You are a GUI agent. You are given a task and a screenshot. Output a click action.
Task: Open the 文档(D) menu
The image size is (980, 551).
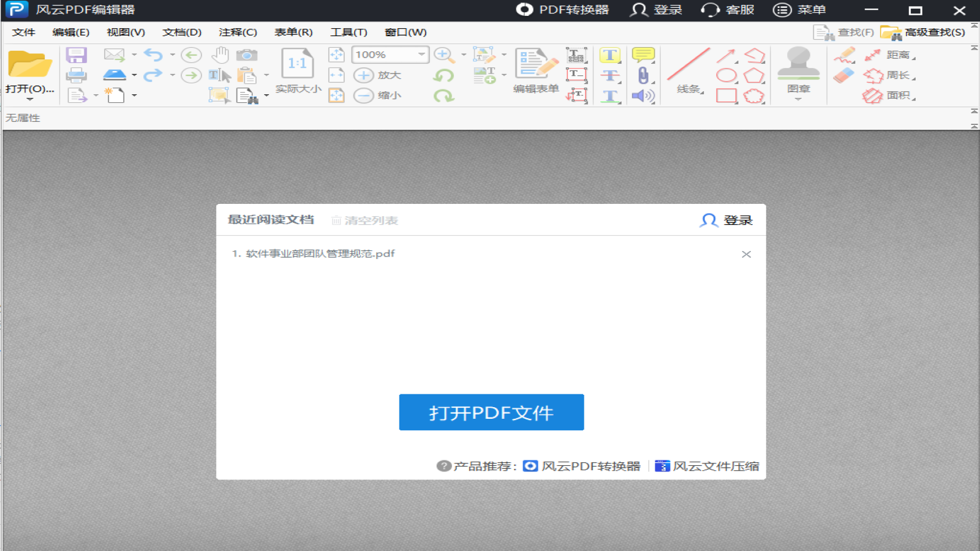tap(181, 32)
